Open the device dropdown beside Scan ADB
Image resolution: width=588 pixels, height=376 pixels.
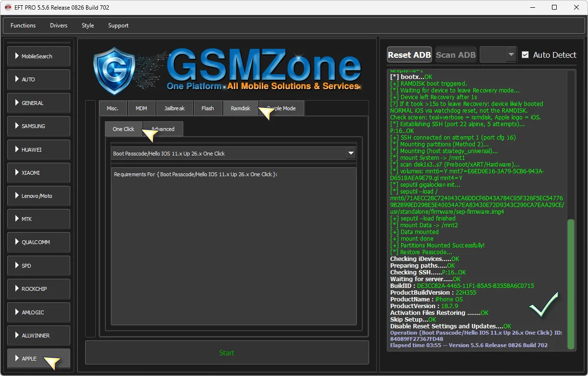point(498,55)
